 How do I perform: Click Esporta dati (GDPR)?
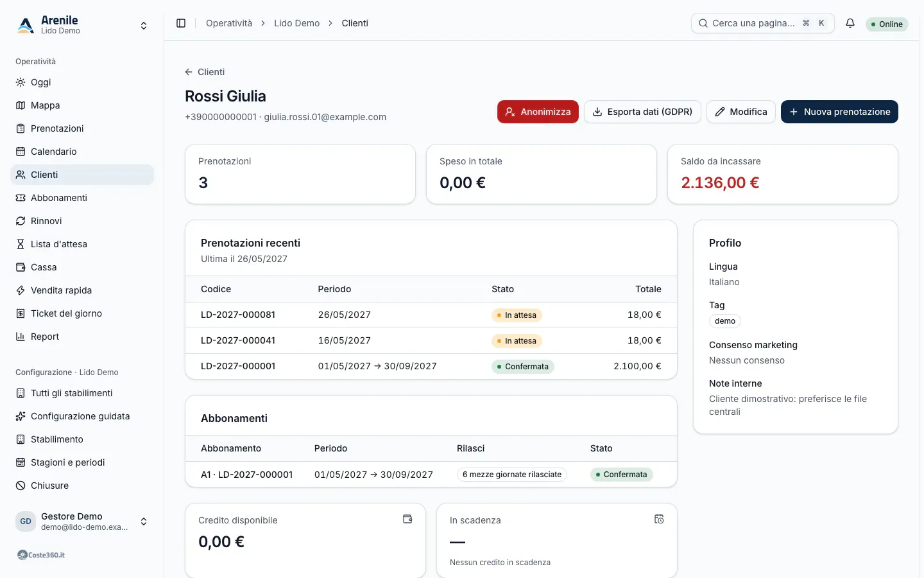point(642,112)
